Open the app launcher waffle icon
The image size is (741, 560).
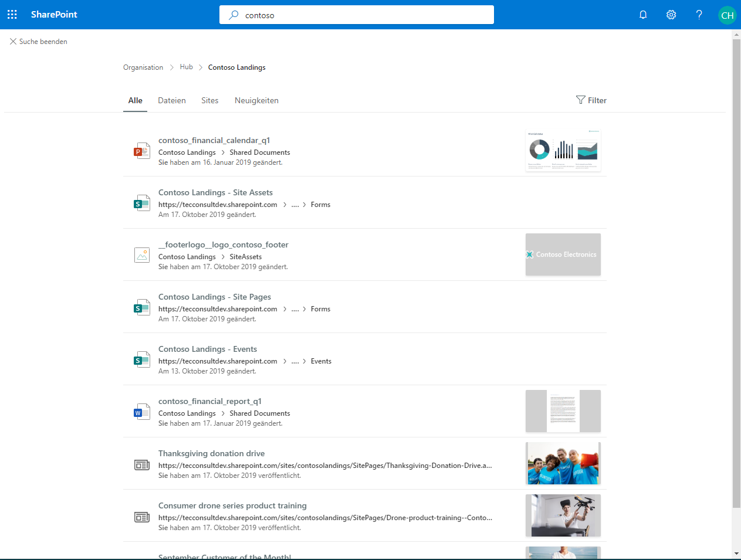[12, 15]
